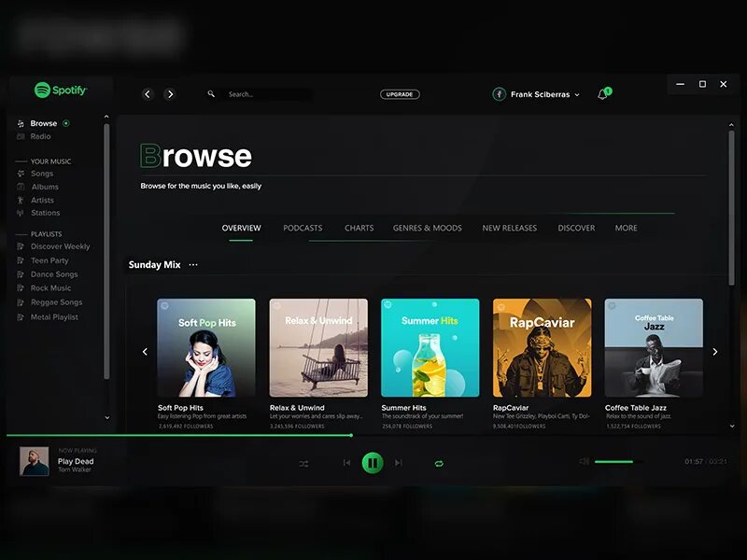Open Artists under Your Music

pyautogui.click(x=42, y=200)
